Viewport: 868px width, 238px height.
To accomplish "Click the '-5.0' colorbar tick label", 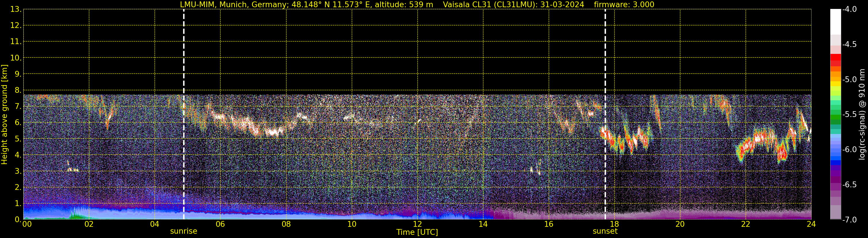I will coord(849,80).
